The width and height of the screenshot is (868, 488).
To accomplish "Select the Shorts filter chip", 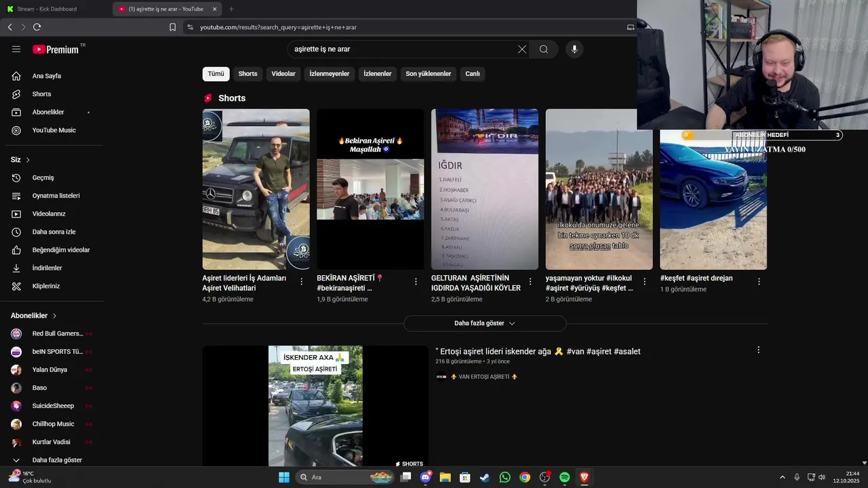I will click(x=248, y=74).
